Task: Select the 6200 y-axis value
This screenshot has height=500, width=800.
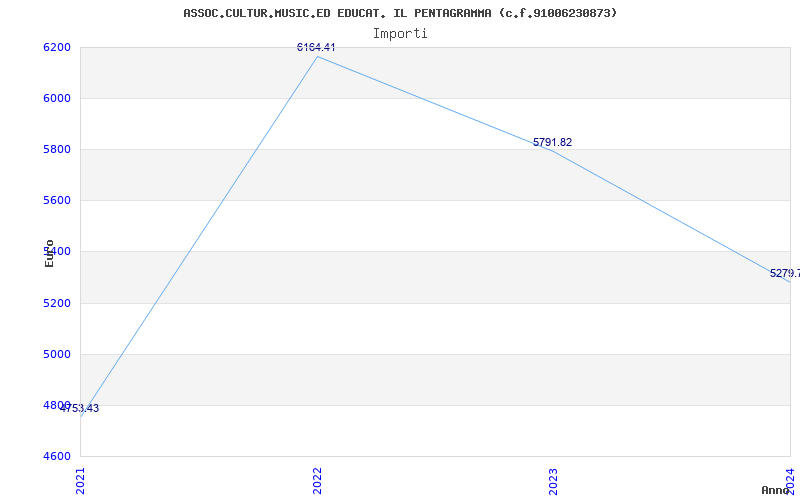Action: 57,47
